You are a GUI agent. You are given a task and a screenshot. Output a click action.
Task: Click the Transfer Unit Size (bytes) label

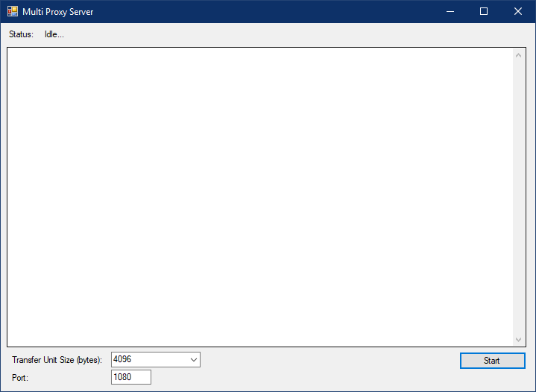(x=57, y=360)
